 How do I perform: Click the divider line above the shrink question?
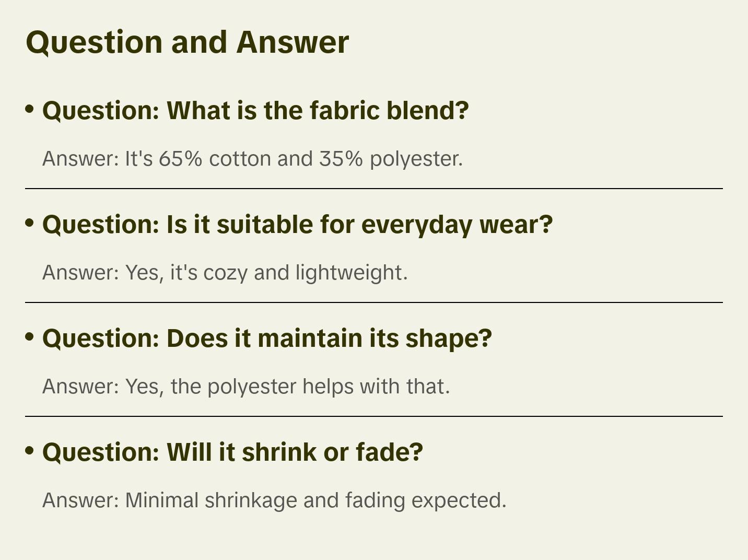pyautogui.click(x=374, y=416)
